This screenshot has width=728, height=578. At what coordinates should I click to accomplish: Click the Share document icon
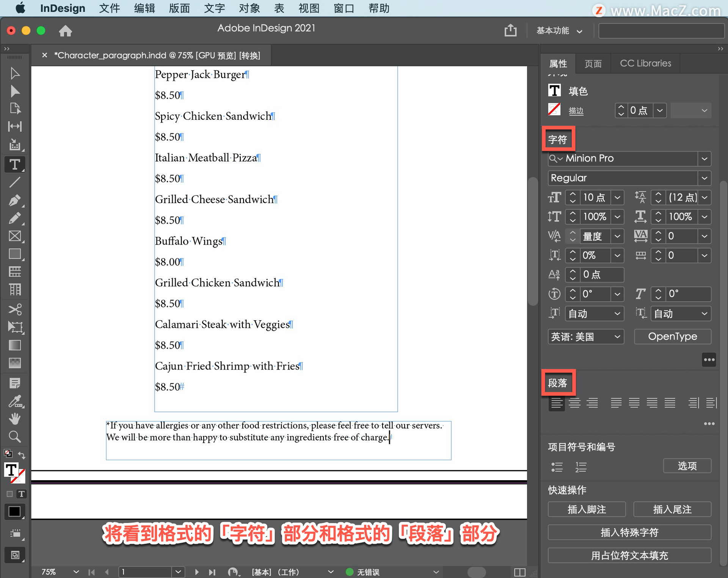[510, 30]
